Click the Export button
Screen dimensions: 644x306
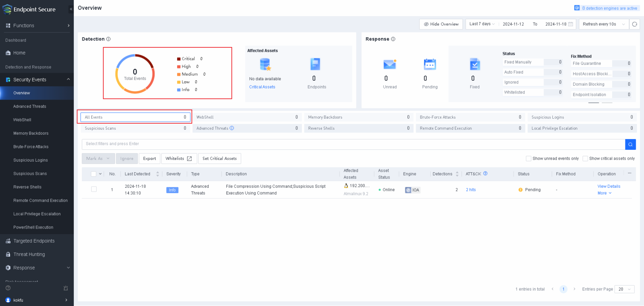tap(150, 159)
